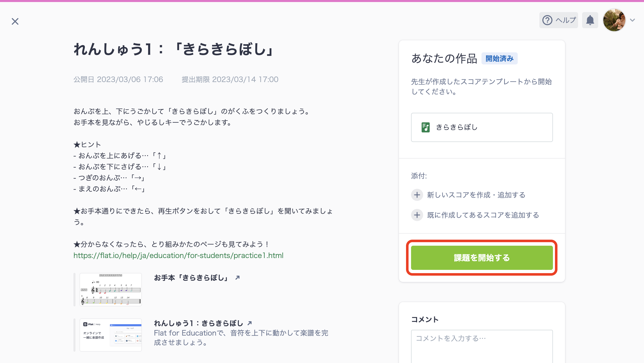Image resolution: width=644 pixels, height=363 pixels.
Task: Expand the account menu chevron
Action: 632,20
